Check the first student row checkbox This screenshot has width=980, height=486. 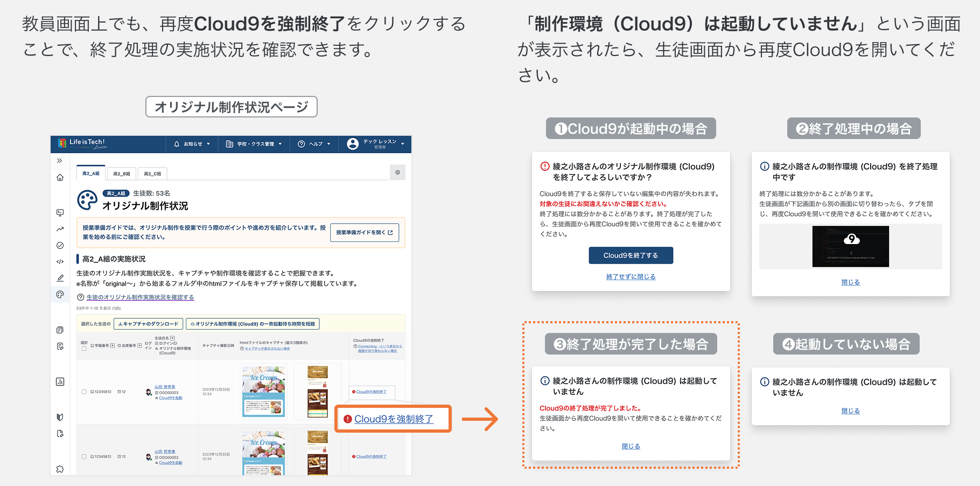click(84, 392)
